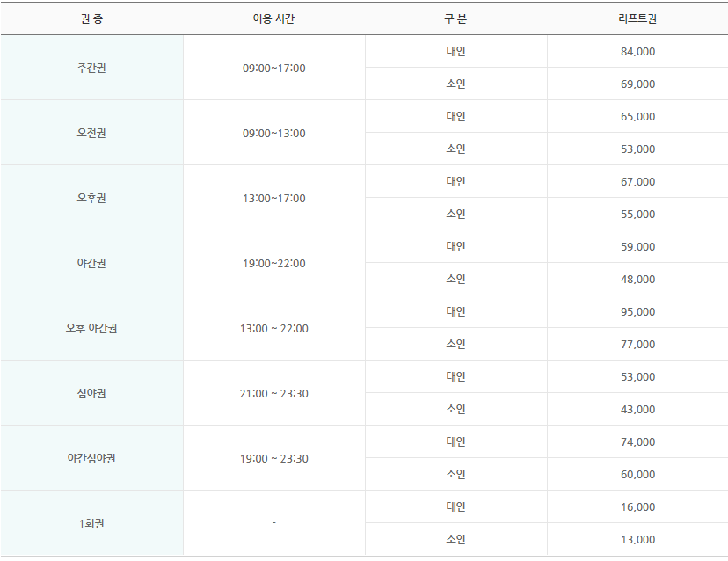Screen dimensions: 728x561
Task: Click the 53,000 price in 오전권 row
Action: coord(638,149)
